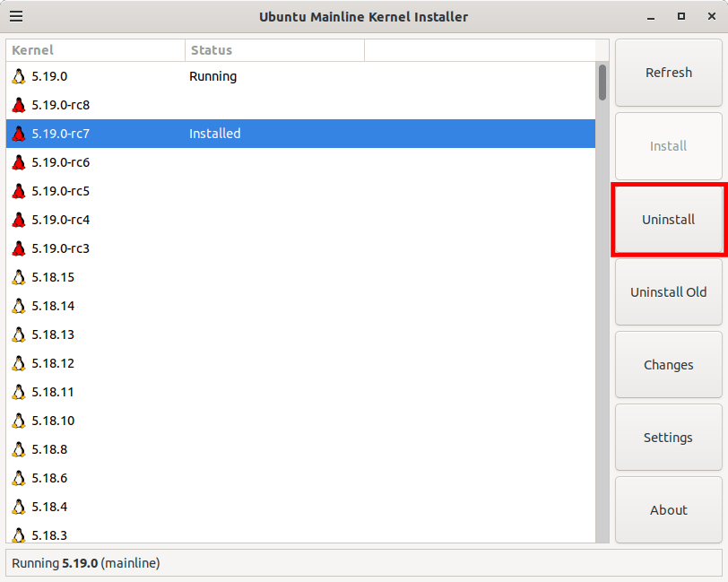Viewport: 728px width, 582px height.
Task: Uninstall the selected kernel
Action: coord(669,219)
